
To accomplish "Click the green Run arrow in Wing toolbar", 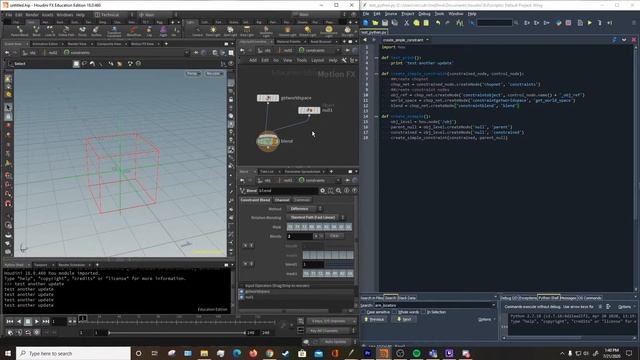I will point(590,23).
